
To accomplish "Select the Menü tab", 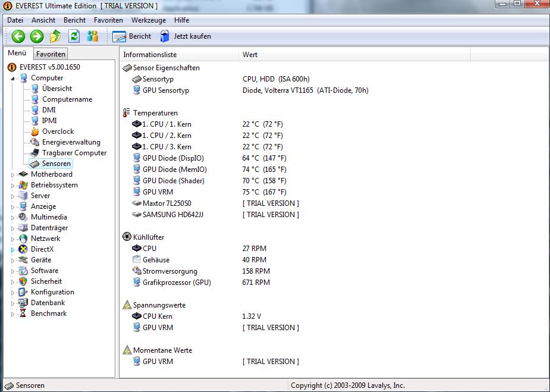I will (x=17, y=53).
